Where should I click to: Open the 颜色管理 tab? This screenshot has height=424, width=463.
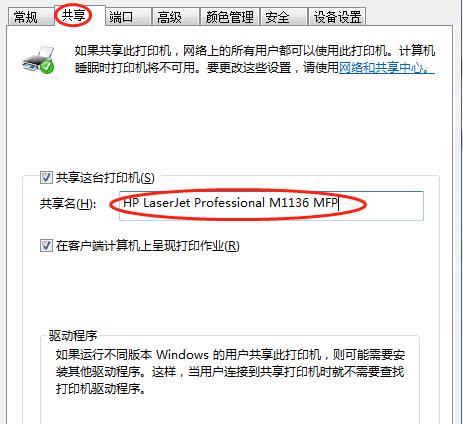[230, 17]
